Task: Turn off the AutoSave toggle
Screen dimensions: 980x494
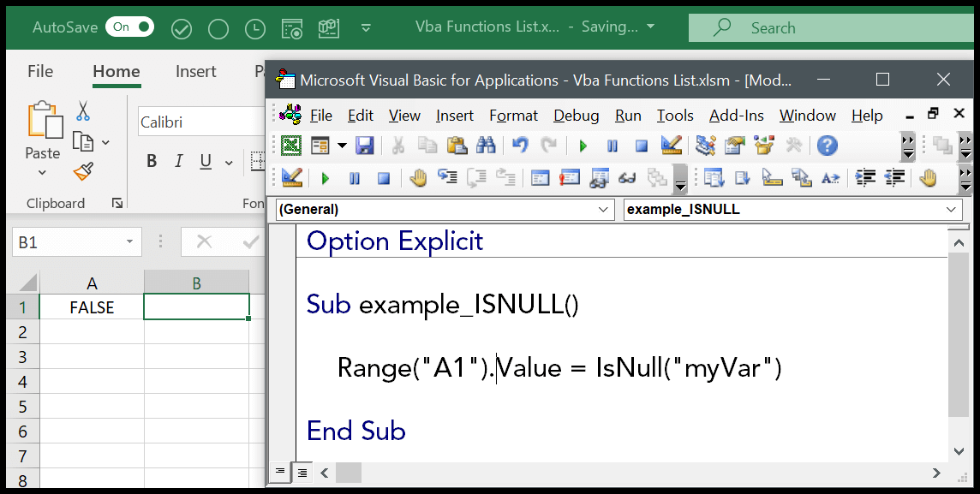Action: point(129,27)
